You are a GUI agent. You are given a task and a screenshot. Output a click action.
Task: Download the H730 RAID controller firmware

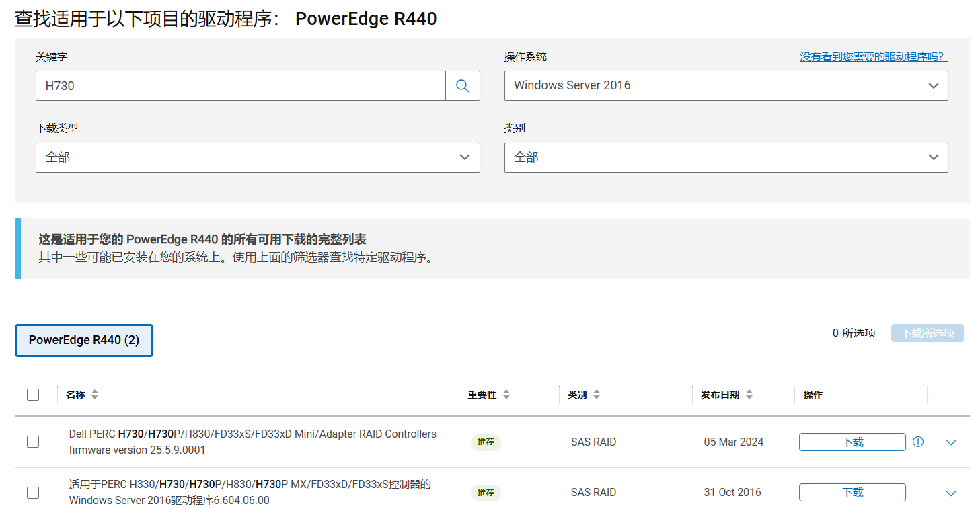(x=852, y=442)
